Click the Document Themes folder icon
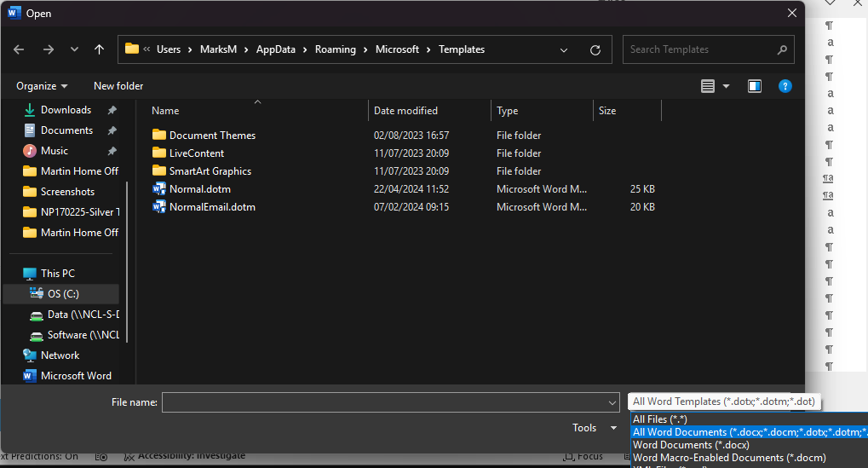Viewport: 868px width, 468px height. (x=159, y=135)
